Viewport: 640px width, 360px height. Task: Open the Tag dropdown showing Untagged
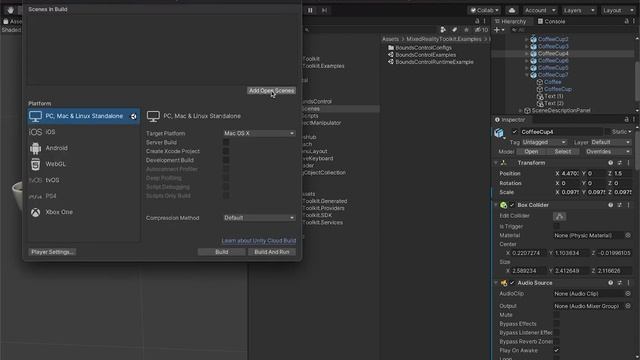click(544, 142)
